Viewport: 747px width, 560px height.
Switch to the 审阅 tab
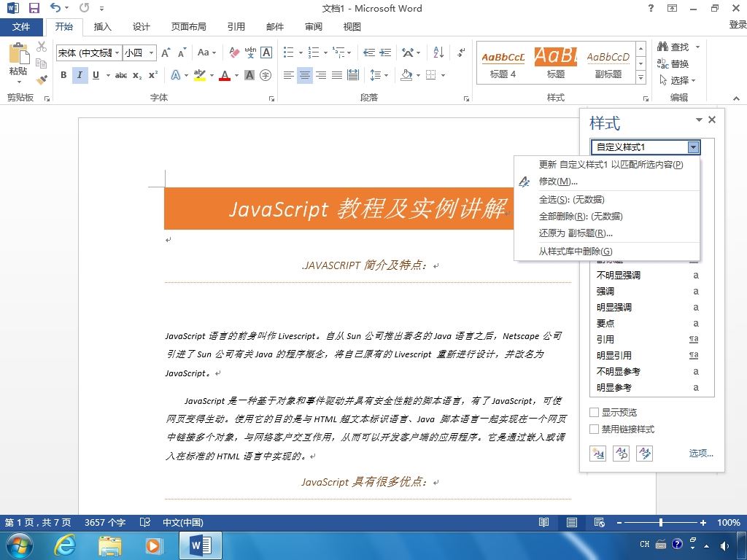tap(314, 27)
